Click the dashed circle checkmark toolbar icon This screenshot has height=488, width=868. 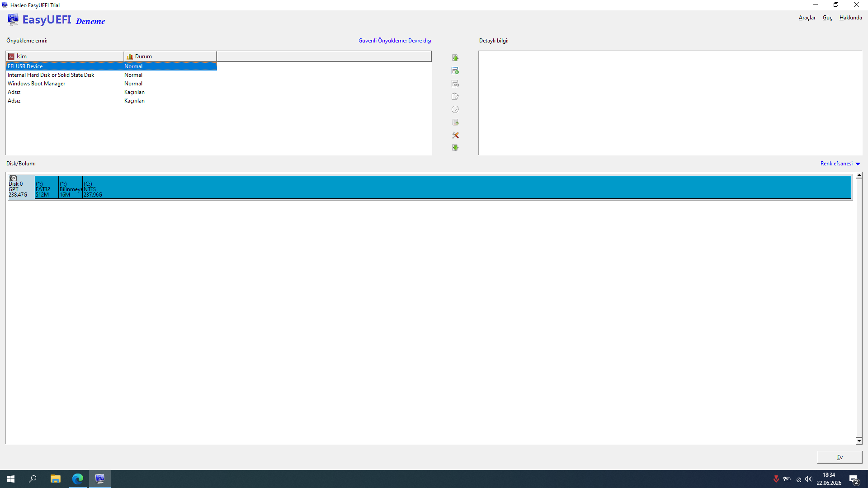click(x=455, y=110)
